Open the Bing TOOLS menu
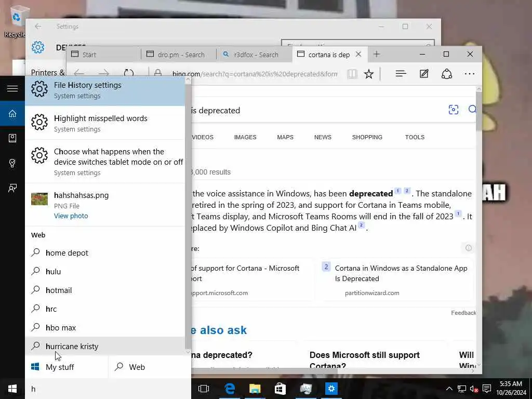 click(x=415, y=137)
